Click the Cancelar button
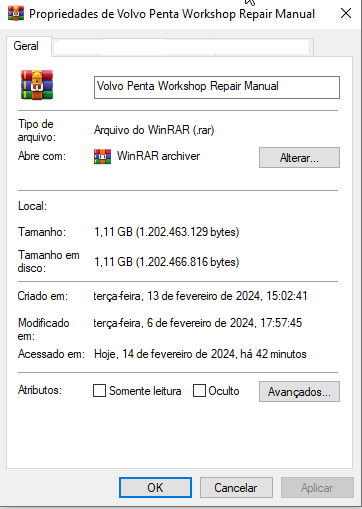Viewport: 362px width, 509px height. tap(236, 488)
